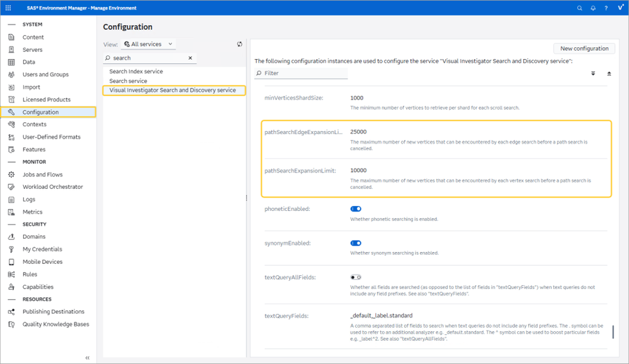Click the phoneticEnabled property label
Screen dimensions: 629x364
287,208
